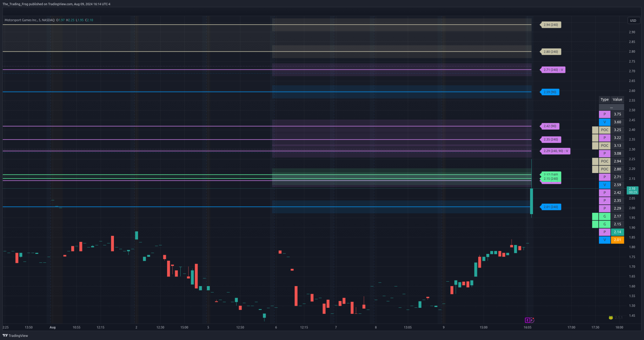Open the USD currency selector
644x340 pixels.
pyautogui.click(x=633, y=21)
